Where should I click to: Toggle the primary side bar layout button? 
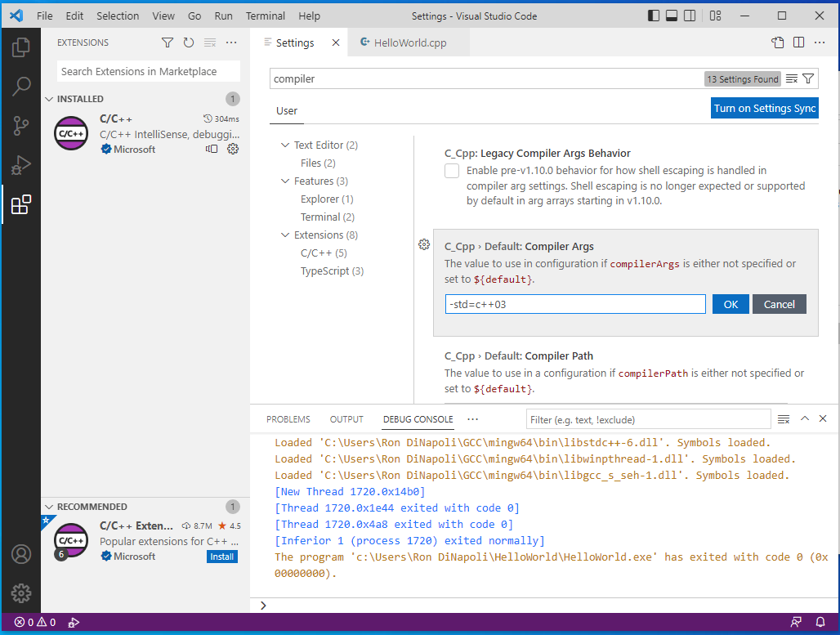click(653, 16)
